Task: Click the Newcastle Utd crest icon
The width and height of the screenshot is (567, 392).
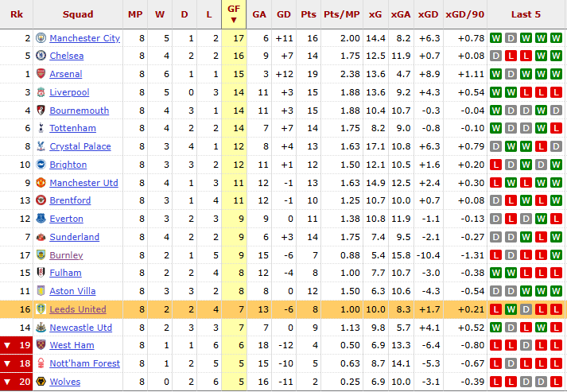Action: [x=41, y=328]
